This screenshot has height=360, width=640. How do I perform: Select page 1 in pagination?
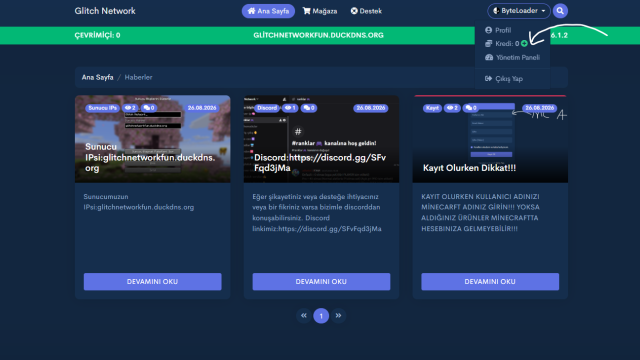(321, 316)
